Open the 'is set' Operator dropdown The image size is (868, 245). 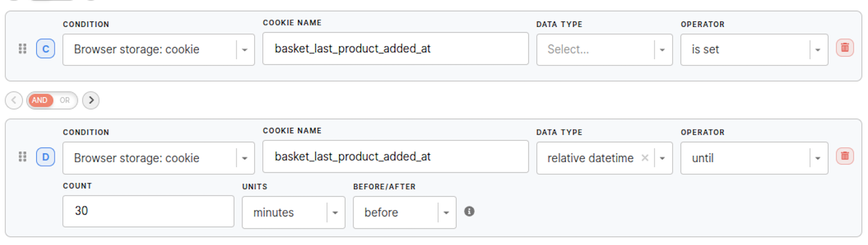[x=753, y=49]
